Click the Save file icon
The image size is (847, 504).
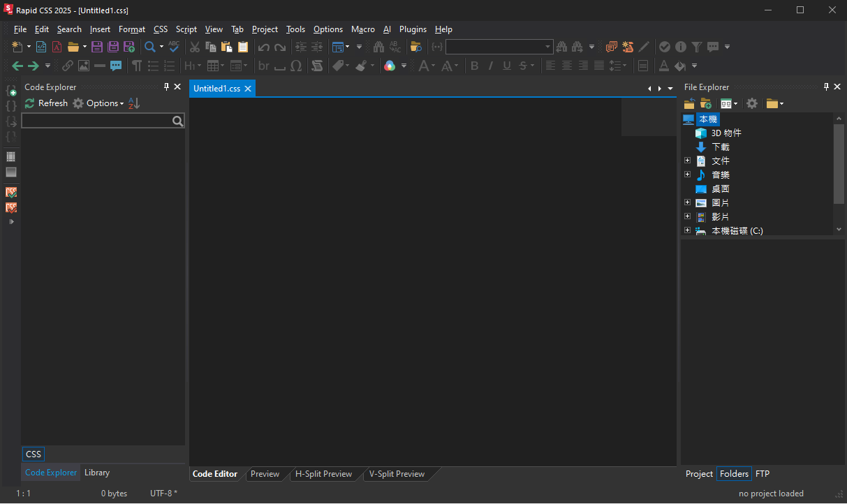[96, 47]
